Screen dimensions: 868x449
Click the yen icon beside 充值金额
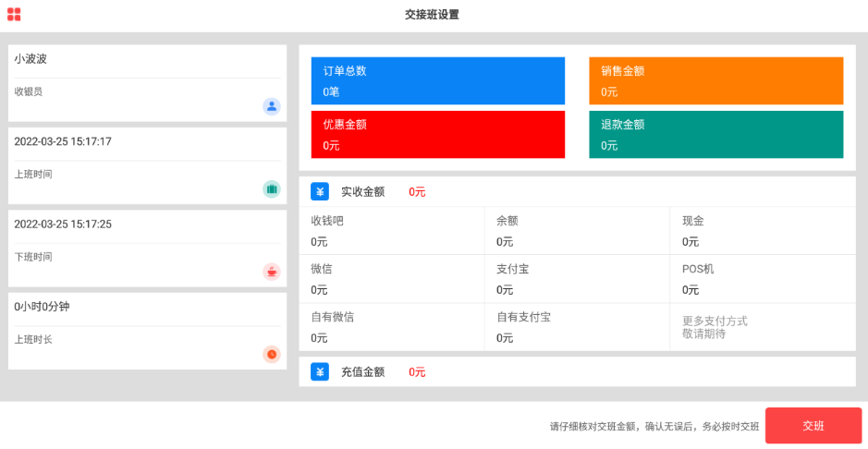pos(320,372)
